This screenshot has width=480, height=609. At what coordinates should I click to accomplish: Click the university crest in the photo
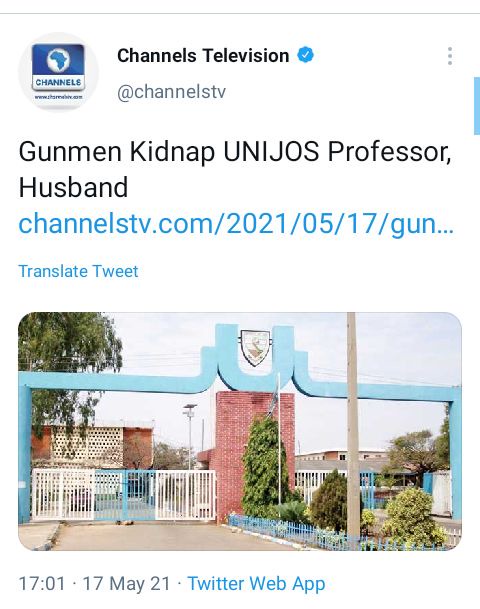pyautogui.click(x=255, y=348)
